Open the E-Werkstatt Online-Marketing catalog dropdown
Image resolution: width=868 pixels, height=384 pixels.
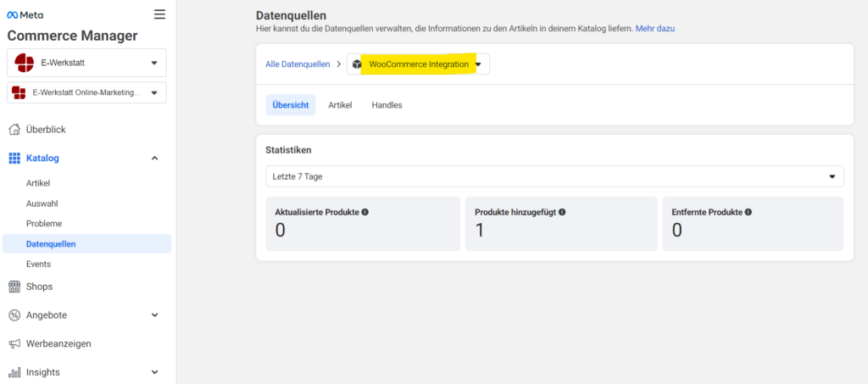[87, 92]
